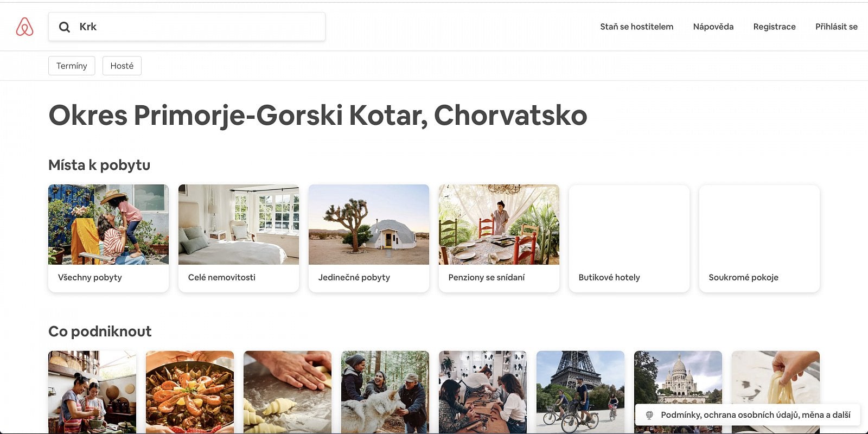The width and height of the screenshot is (868, 434).
Task: Open the wolf encounter experience thumbnail
Action: pyautogui.click(x=385, y=392)
